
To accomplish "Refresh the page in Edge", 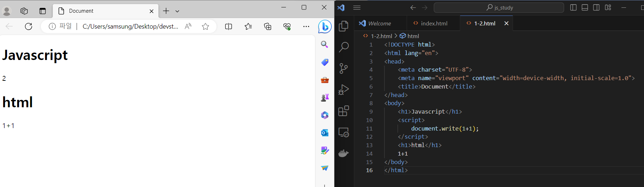I will 29,26.
